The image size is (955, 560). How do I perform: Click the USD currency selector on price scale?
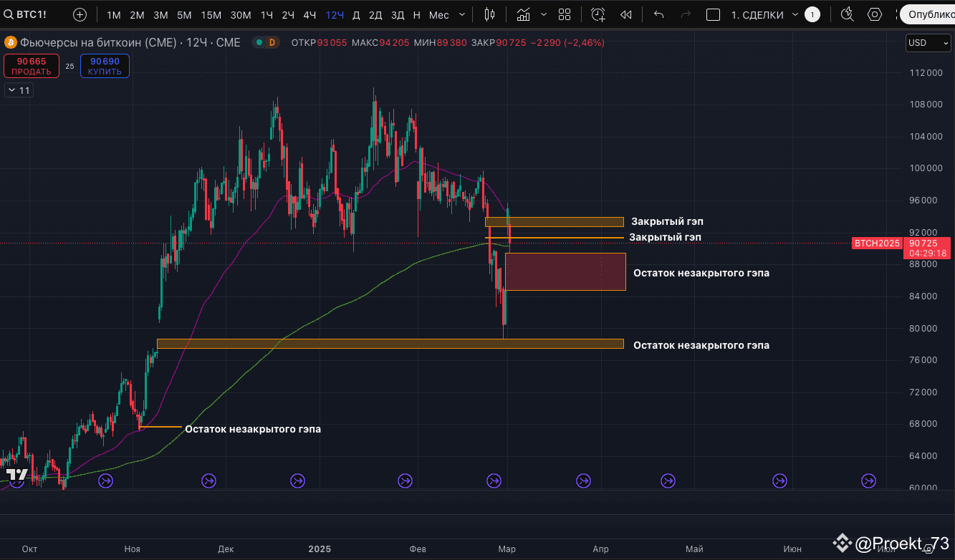click(928, 42)
